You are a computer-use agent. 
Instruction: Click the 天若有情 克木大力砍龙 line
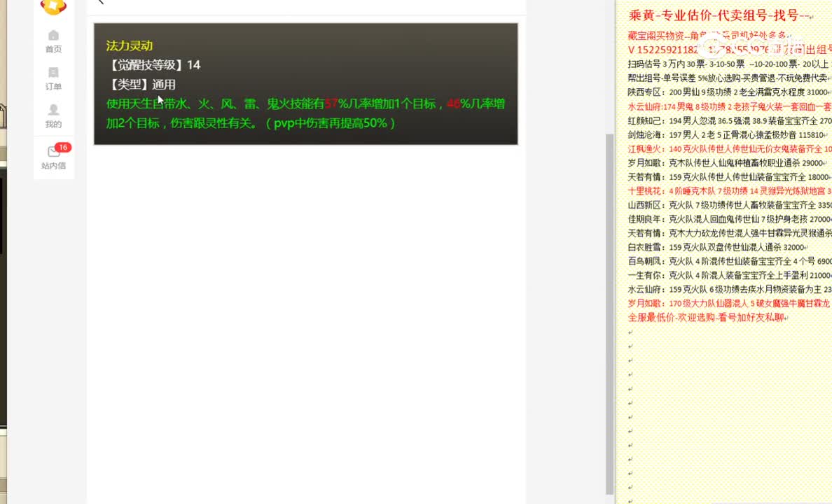pos(730,233)
